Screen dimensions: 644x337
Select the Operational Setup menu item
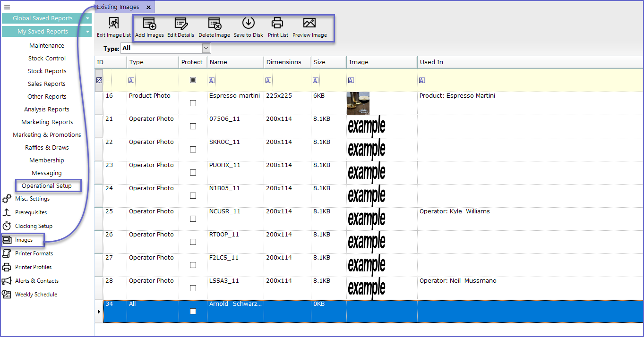(x=47, y=186)
